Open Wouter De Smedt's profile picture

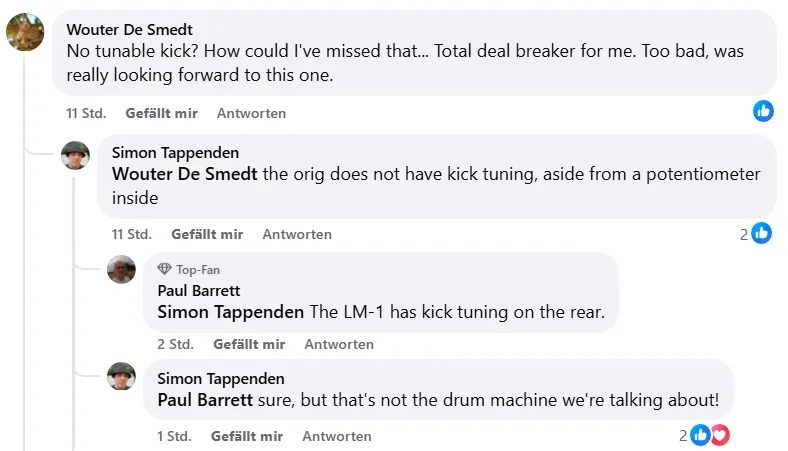[x=25, y=32]
